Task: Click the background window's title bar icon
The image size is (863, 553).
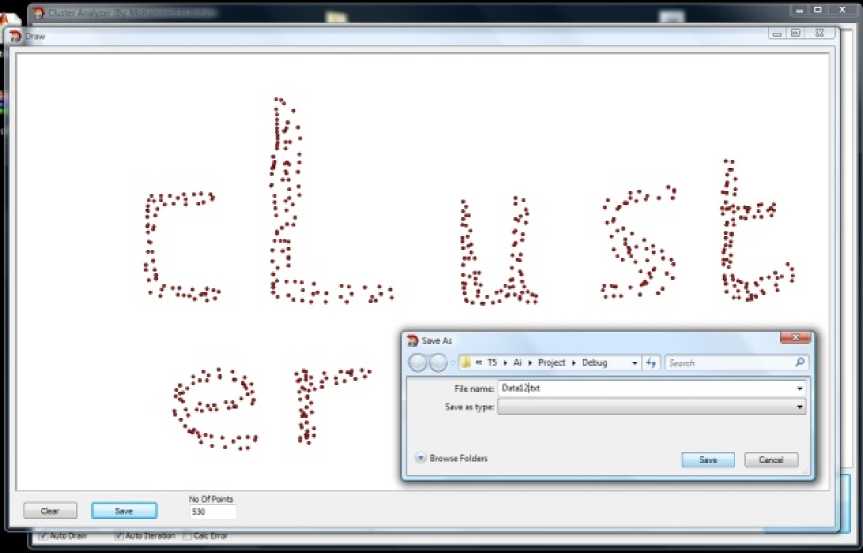Action: (x=39, y=12)
